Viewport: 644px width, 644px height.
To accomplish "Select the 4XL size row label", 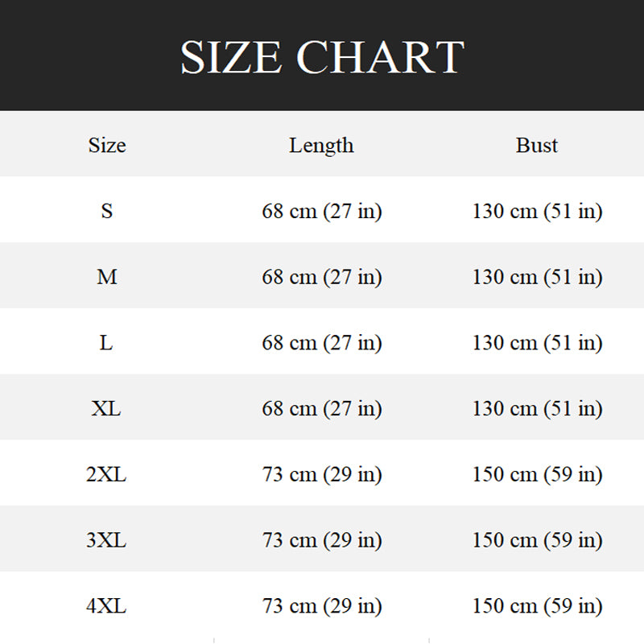I will coord(106,606).
